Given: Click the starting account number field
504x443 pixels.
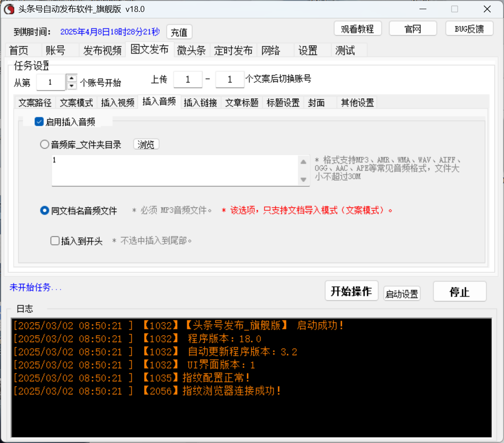Looking at the screenshot, I should pos(51,82).
